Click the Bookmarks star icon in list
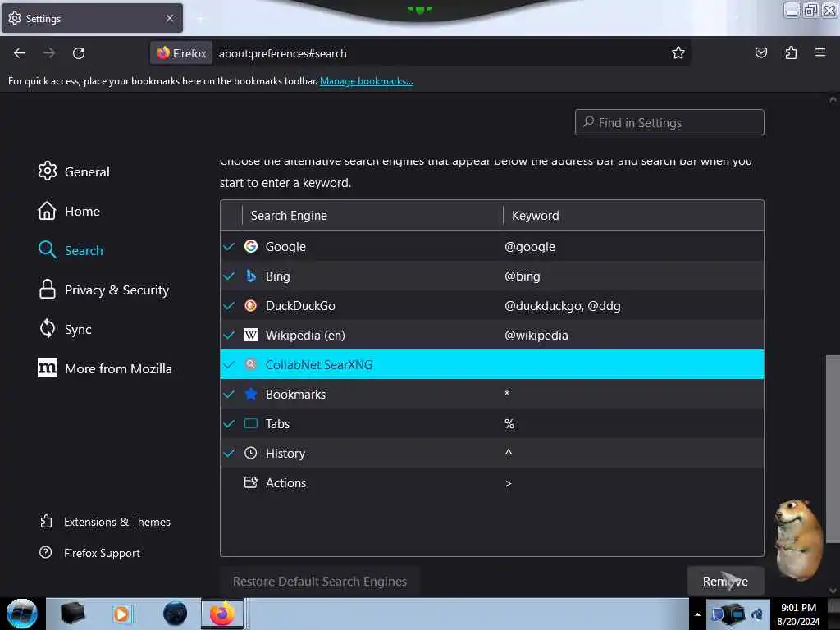This screenshot has height=630, width=840. [251, 394]
